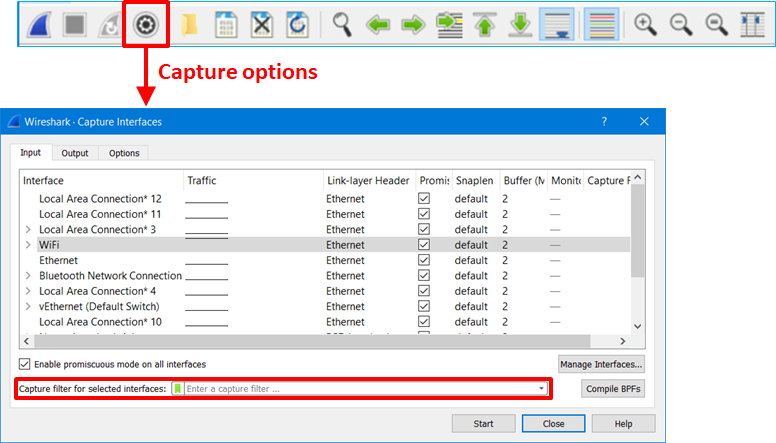Click the dialog help question mark
The image size is (776, 443).
[604, 121]
